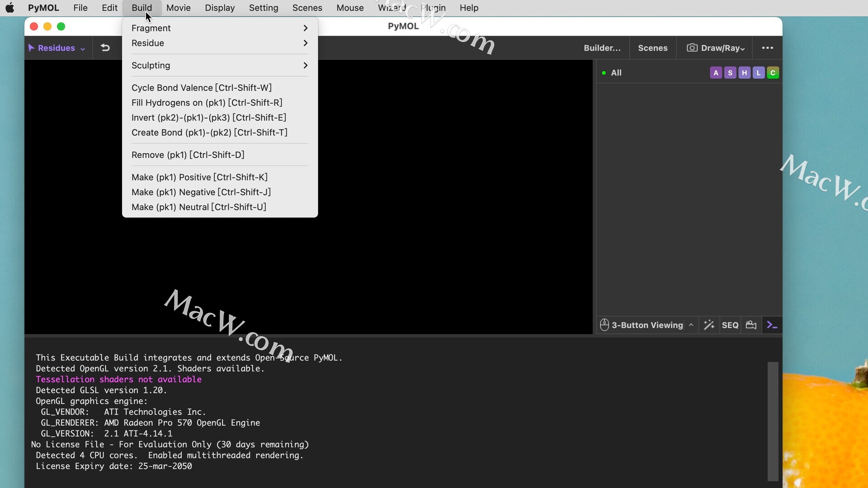Open the PyMOL application menu

(x=43, y=8)
